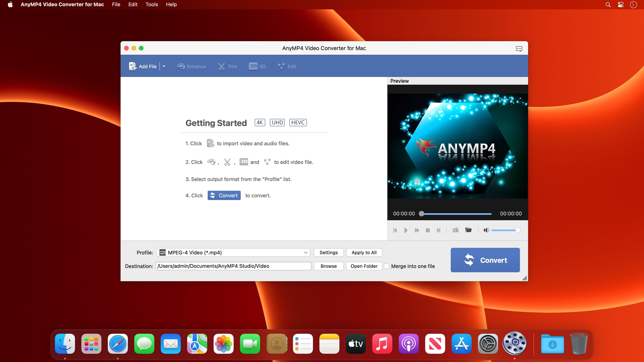
Task: Open the File menu
Action: coord(116,4)
